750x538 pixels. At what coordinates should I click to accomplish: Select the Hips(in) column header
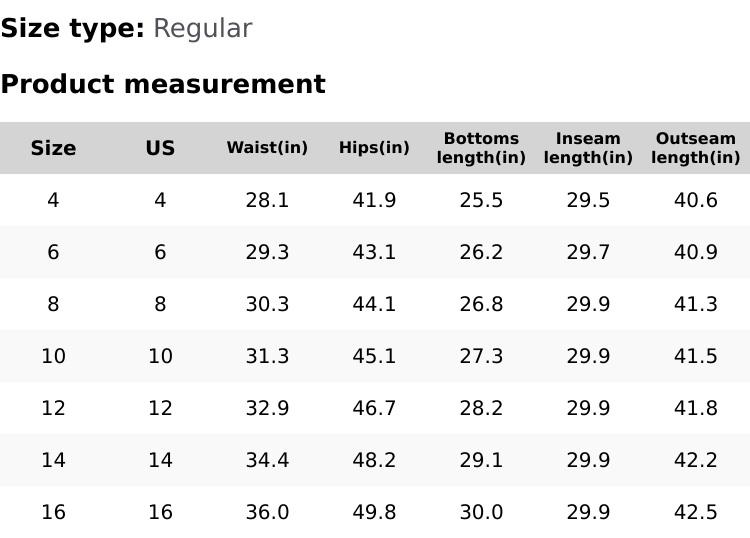pos(374,148)
